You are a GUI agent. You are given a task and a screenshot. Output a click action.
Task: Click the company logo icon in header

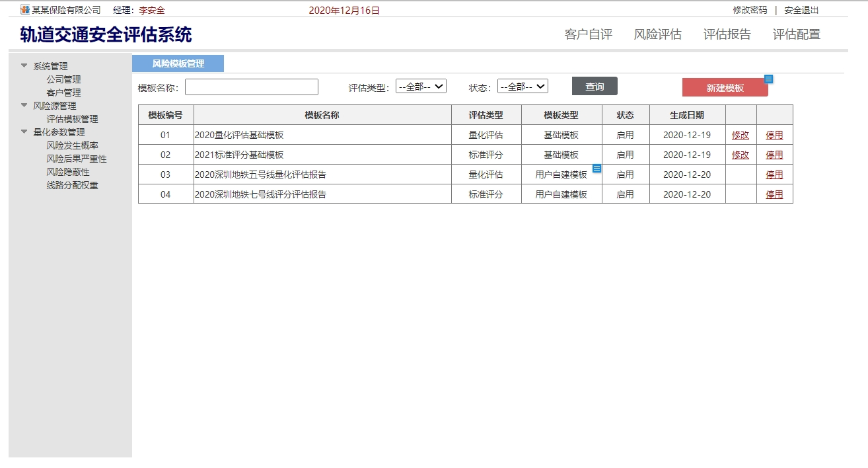coord(25,10)
